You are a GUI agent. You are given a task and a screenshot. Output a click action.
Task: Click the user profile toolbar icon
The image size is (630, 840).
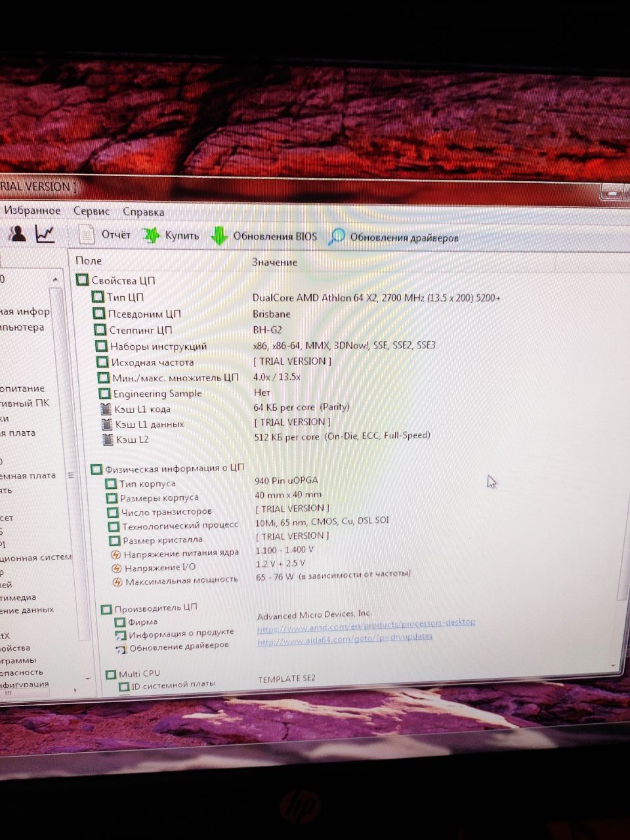[18, 233]
